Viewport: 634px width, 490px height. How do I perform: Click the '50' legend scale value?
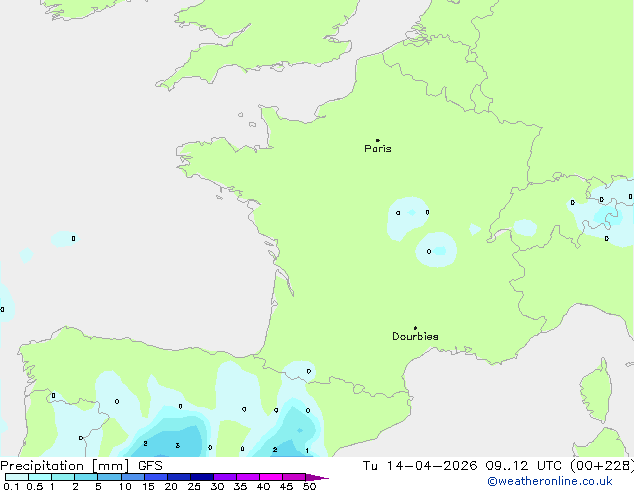coord(309,486)
